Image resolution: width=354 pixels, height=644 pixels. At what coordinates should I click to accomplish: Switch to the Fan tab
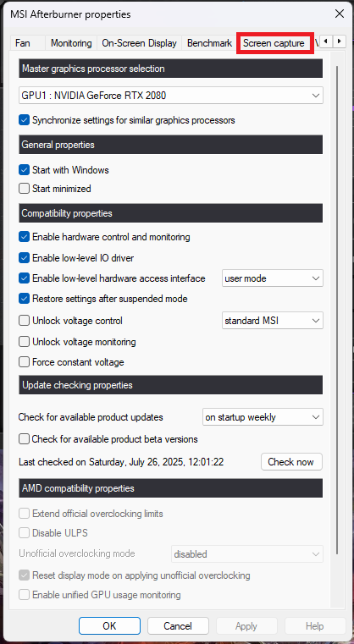point(23,43)
